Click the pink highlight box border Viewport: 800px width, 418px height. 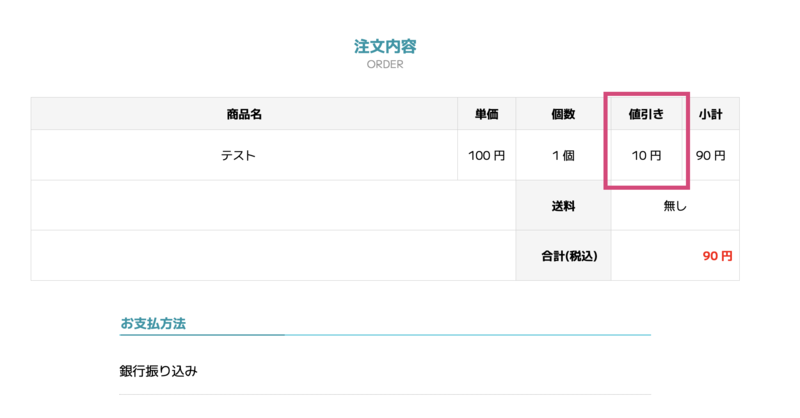pyautogui.click(x=647, y=94)
